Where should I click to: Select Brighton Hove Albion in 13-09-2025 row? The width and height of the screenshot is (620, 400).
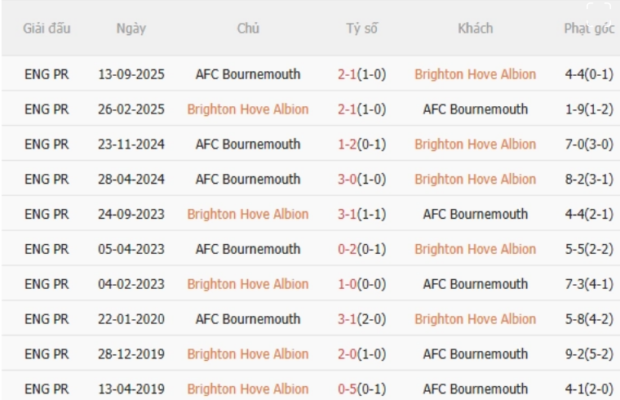[x=474, y=74]
